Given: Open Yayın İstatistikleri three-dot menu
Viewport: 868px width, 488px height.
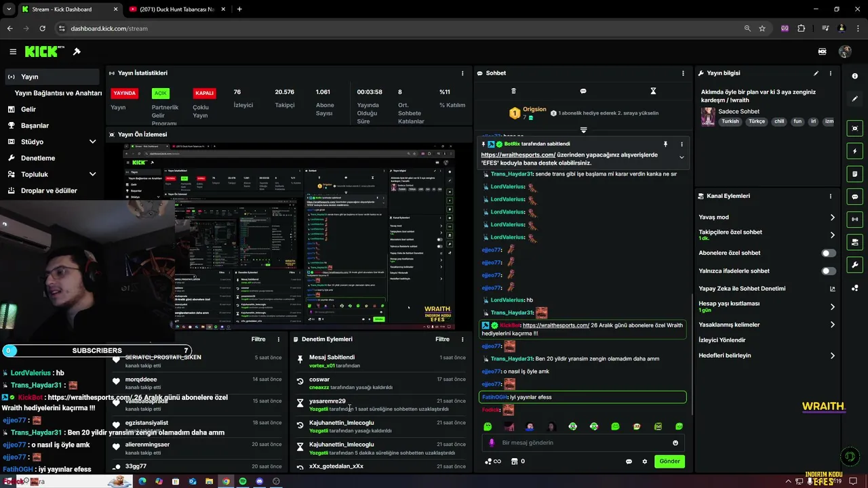Looking at the screenshot, I should pyautogui.click(x=462, y=73).
